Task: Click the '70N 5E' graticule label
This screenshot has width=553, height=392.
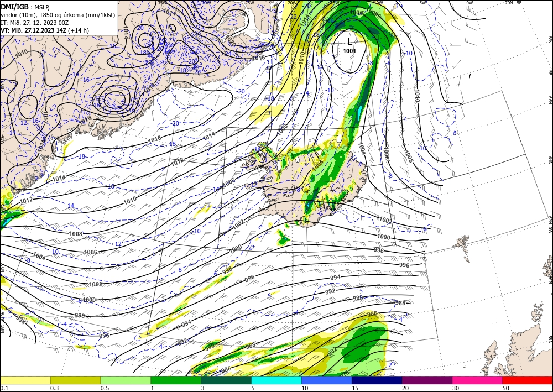Action: 513,3
